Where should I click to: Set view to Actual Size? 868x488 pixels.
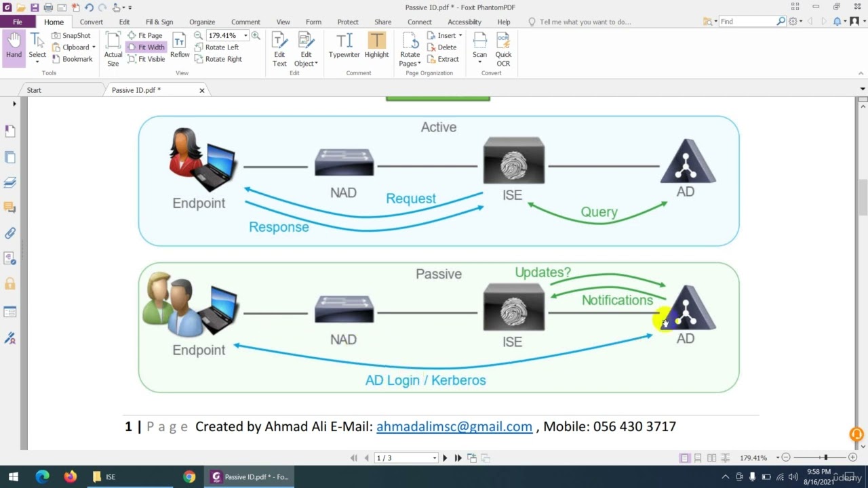pos(113,49)
